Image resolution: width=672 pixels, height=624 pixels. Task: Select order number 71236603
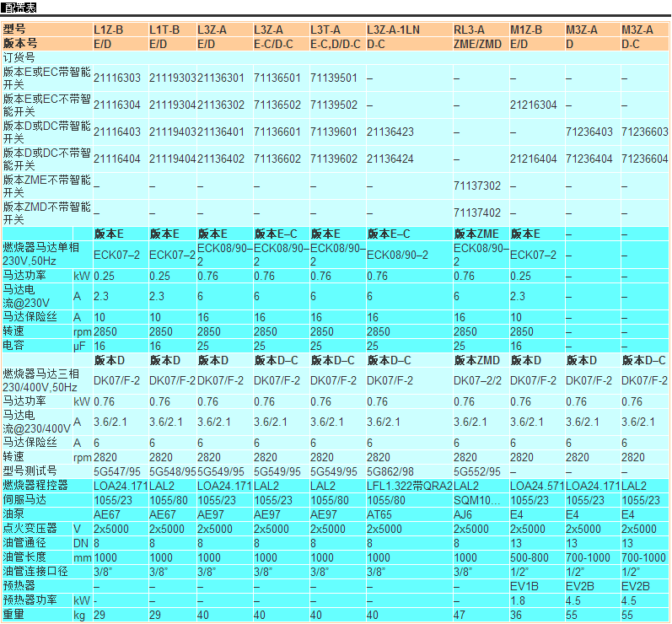tap(645, 132)
